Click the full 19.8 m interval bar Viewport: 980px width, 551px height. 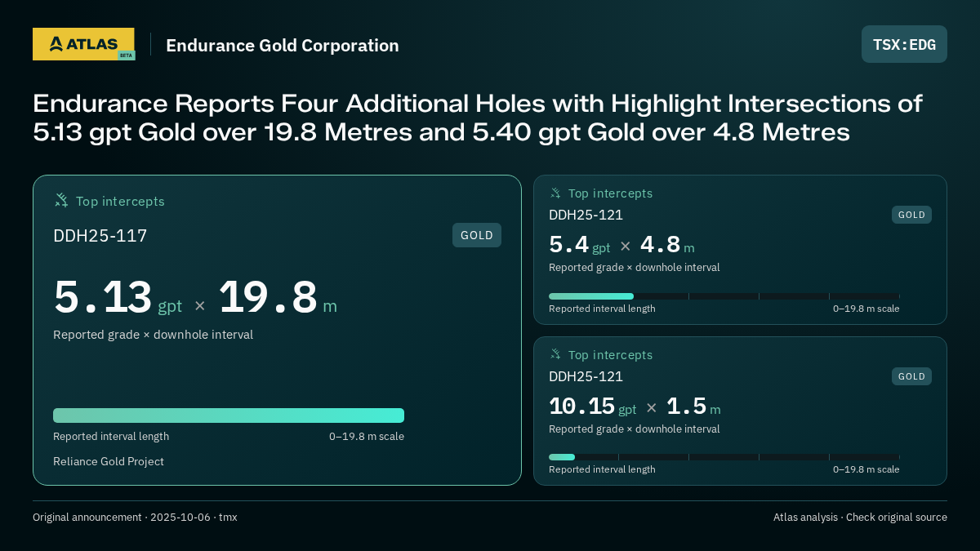(x=229, y=415)
